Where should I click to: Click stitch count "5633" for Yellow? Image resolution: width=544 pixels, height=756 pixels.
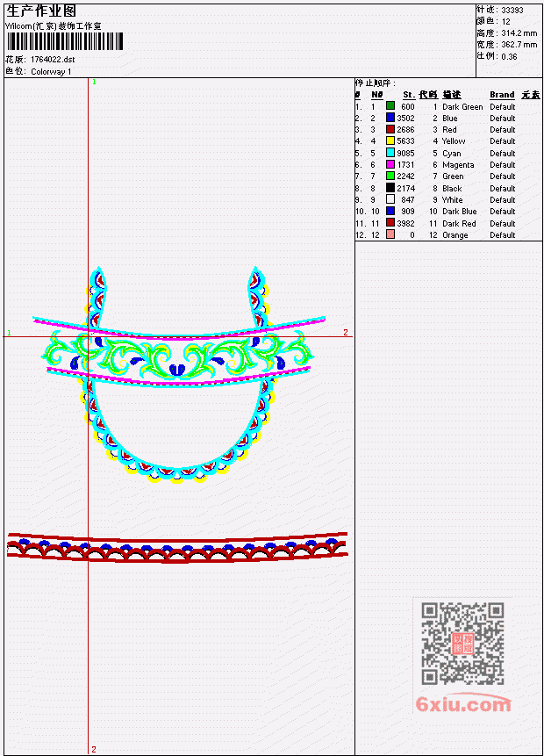(405, 140)
